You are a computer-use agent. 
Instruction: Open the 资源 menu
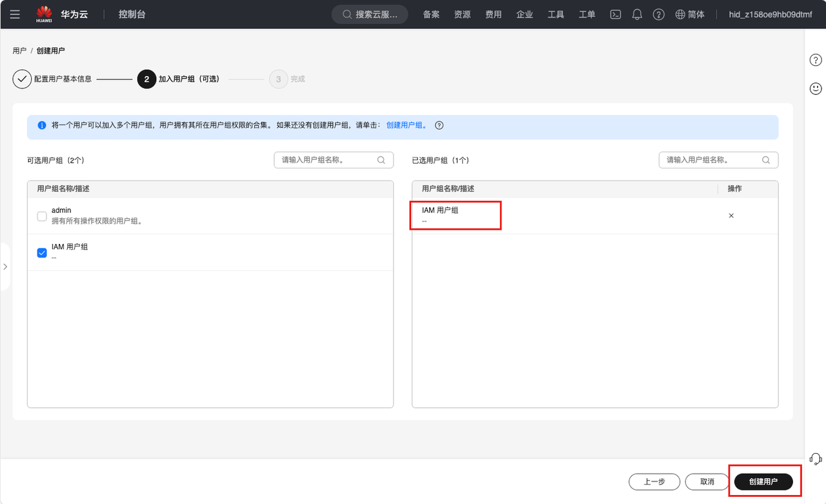click(x=462, y=14)
